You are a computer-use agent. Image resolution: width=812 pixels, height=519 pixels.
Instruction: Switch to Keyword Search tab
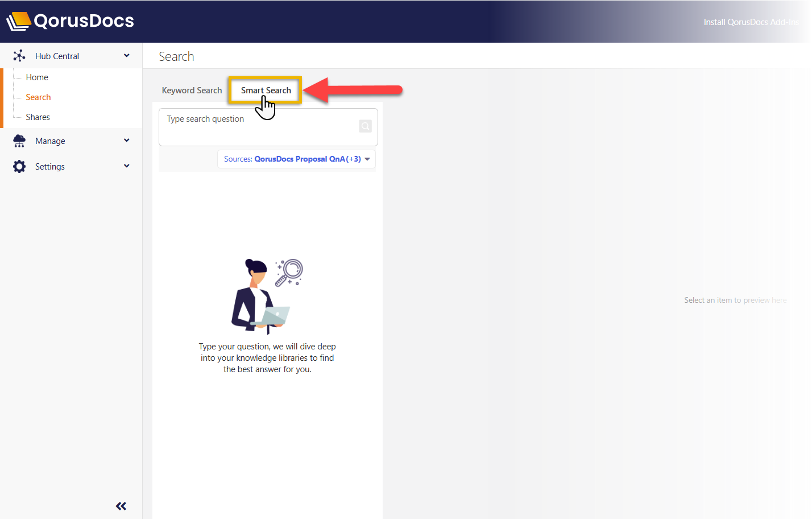click(x=192, y=90)
